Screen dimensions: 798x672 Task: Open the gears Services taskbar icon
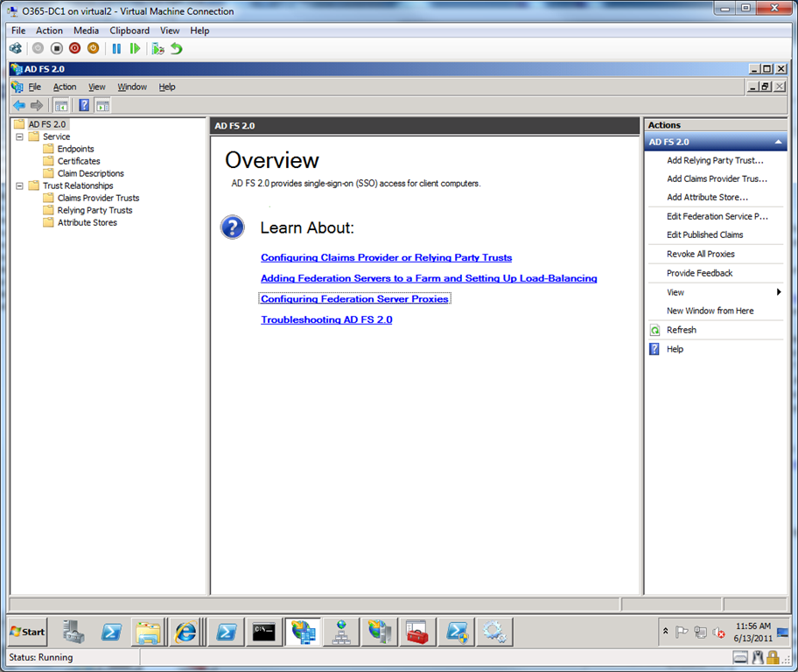pyautogui.click(x=494, y=632)
